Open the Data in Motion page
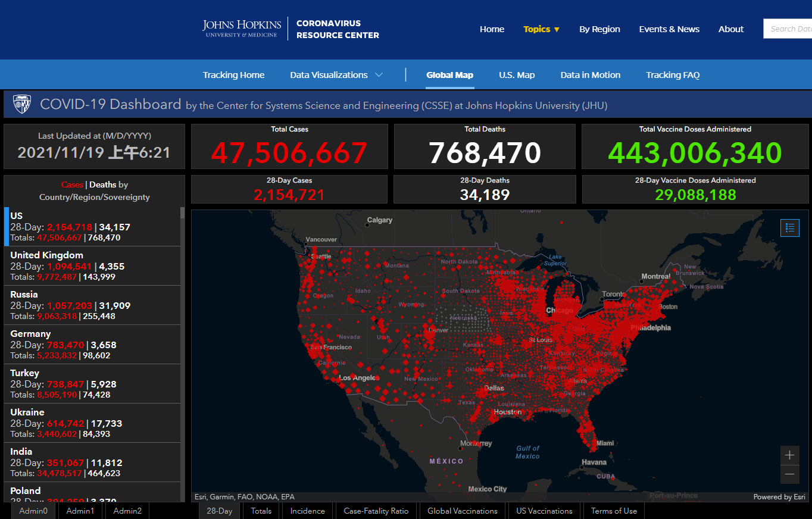This screenshot has width=812, height=519. click(591, 75)
